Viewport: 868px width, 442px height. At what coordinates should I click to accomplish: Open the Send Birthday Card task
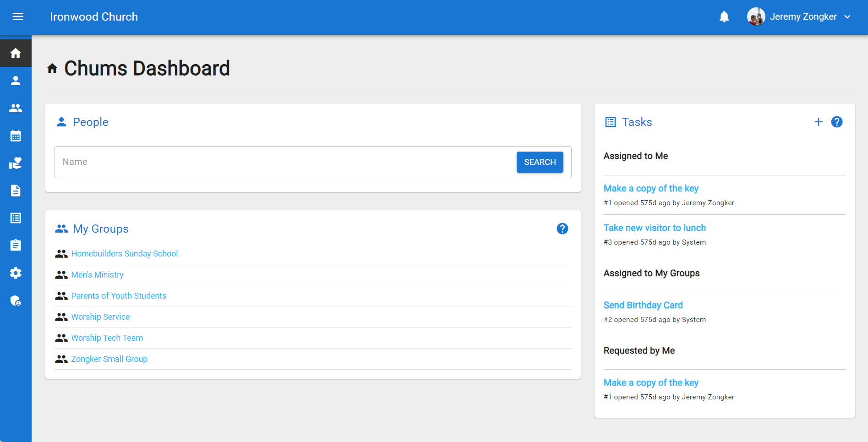643,305
